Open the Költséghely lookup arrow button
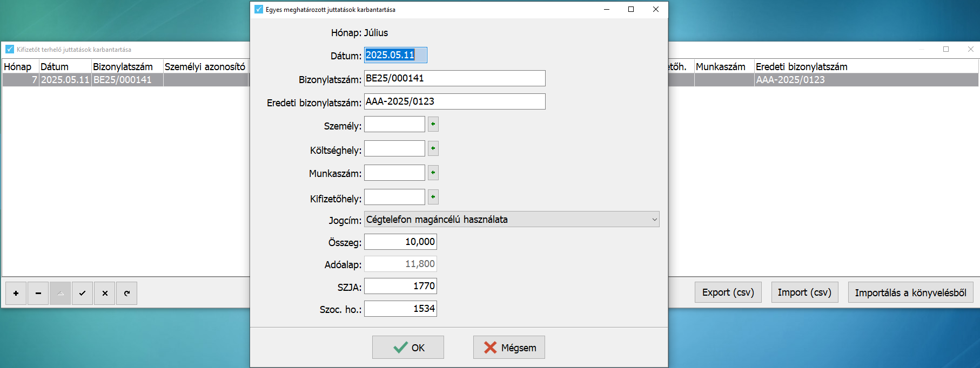 (x=433, y=148)
